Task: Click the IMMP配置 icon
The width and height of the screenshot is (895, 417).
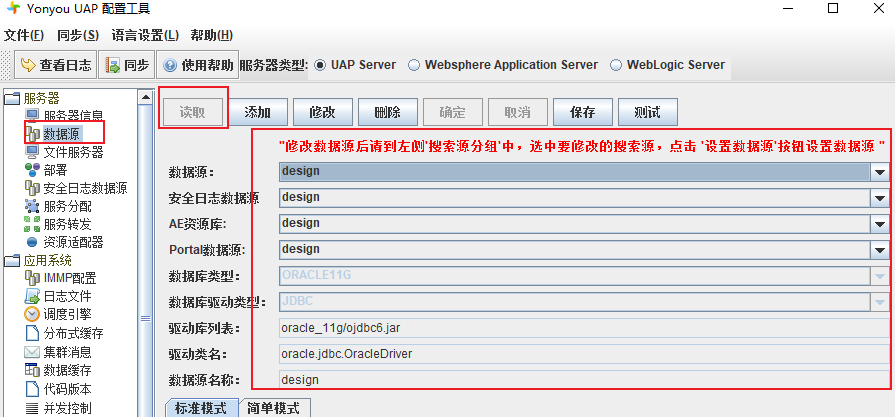Action: tap(32, 278)
